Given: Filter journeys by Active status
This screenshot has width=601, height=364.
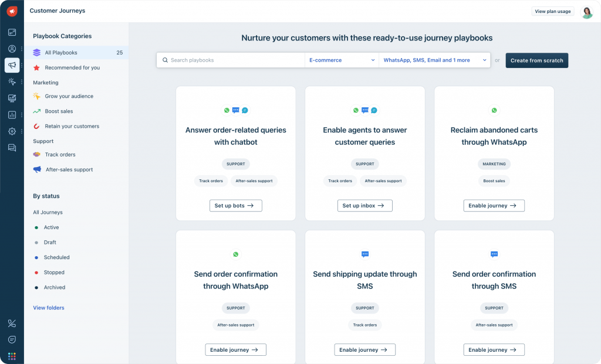Looking at the screenshot, I should point(51,227).
